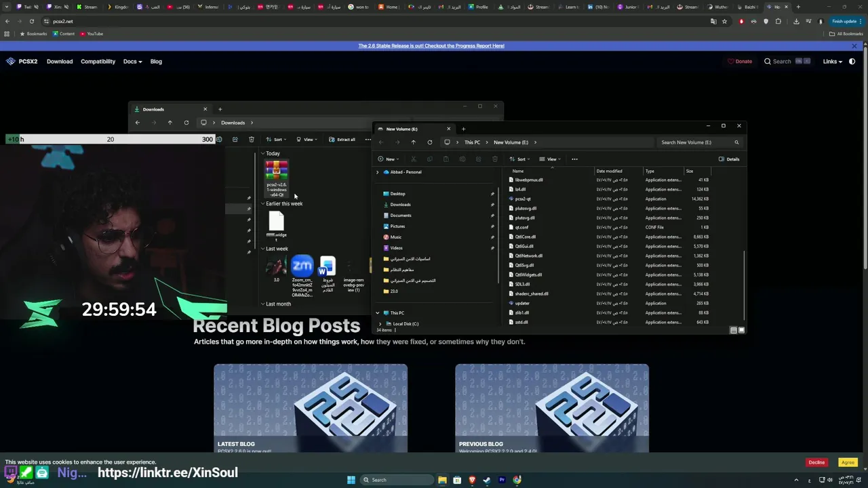Open the 2.6 Stable Release progress report link
The image size is (868, 488).
pyautogui.click(x=431, y=46)
